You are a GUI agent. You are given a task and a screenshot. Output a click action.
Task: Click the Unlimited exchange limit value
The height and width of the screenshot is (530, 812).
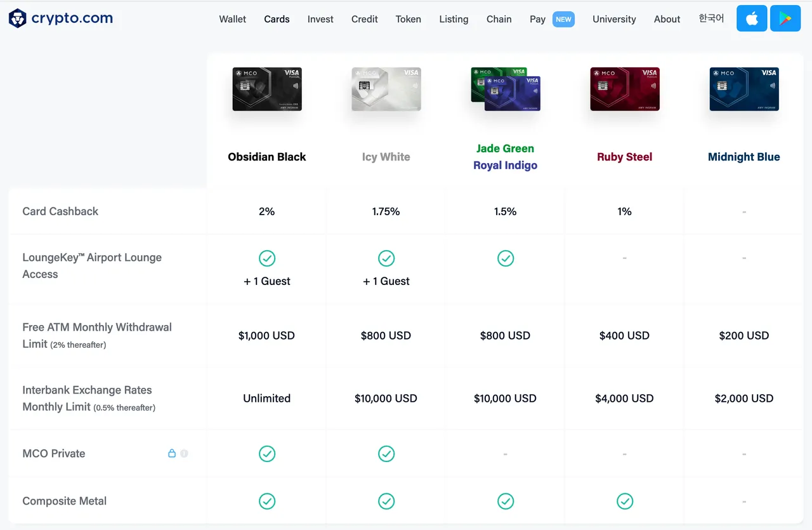click(267, 399)
